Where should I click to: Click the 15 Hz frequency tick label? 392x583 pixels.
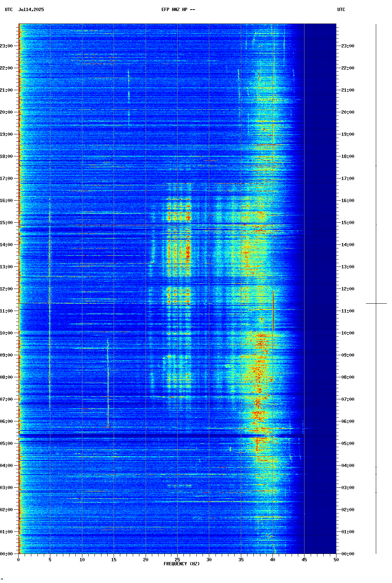[x=114, y=560]
